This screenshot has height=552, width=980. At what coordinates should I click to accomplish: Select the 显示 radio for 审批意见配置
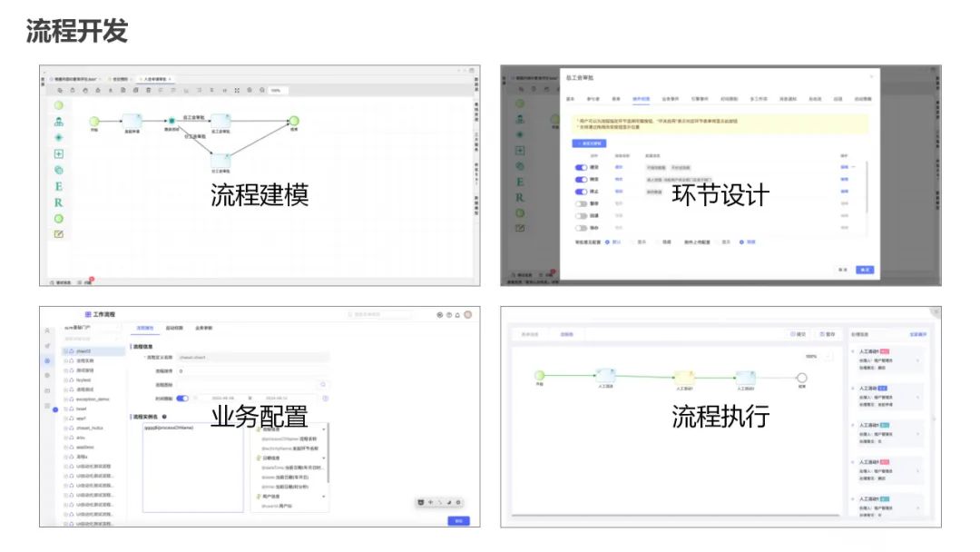point(632,241)
